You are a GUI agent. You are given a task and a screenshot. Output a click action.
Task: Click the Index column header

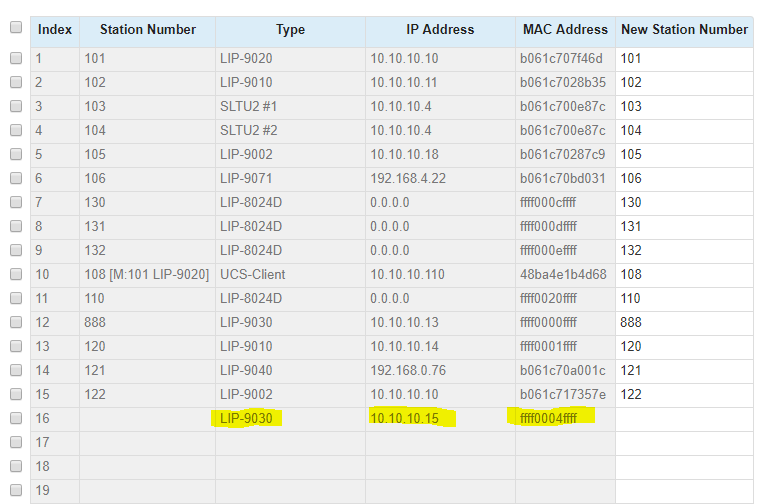[54, 30]
